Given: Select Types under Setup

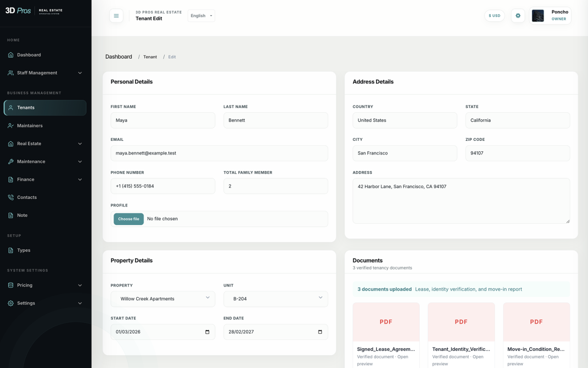Looking at the screenshot, I should click(x=45, y=250).
